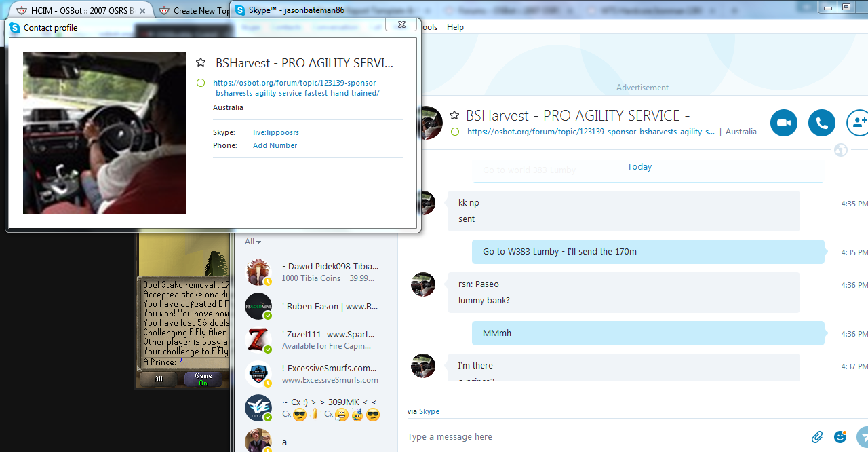Click BSHarvest avatar in conversation header
The image size is (868, 452).
tap(429, 123)
